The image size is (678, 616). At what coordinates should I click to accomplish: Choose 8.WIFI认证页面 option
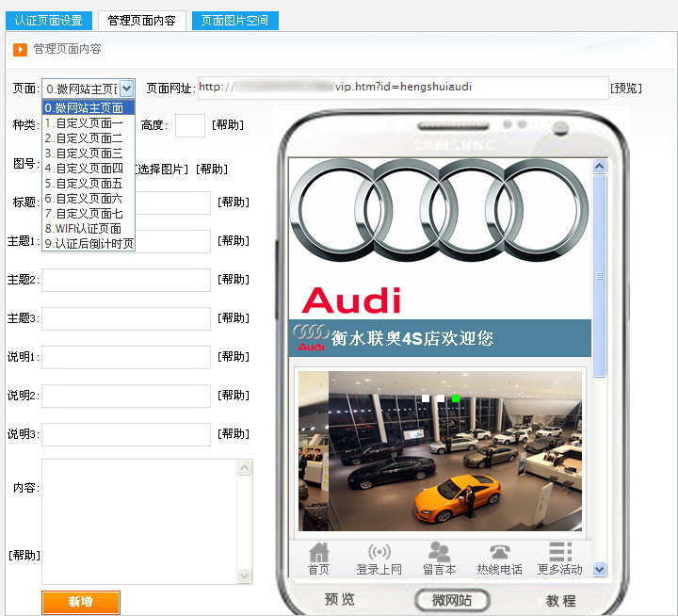[x=89, y=229]
